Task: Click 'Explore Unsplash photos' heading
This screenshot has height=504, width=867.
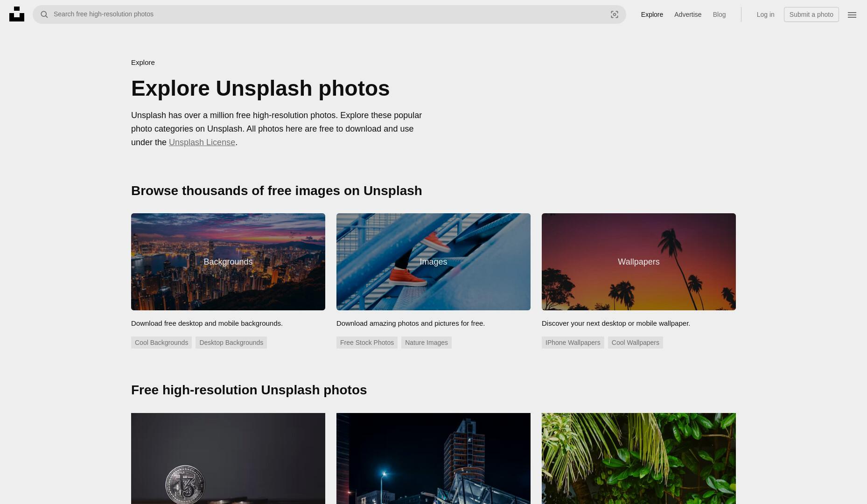Action: coord(260,89)
